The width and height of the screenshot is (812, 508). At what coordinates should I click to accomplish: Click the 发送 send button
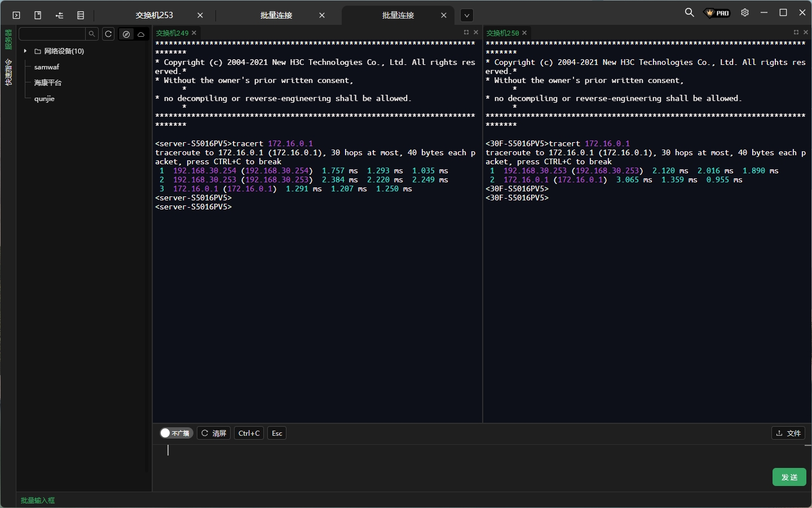pos(789,477)
